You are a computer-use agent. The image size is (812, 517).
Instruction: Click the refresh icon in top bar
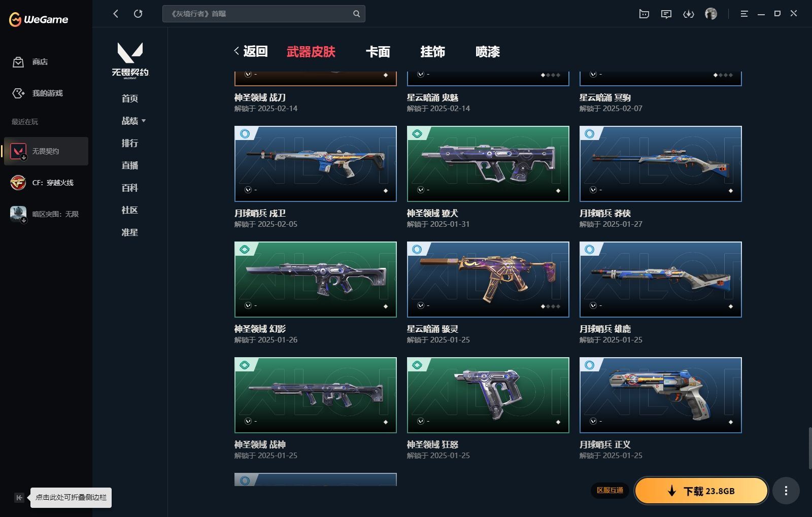pyautogui.click(x=138, y=14)
